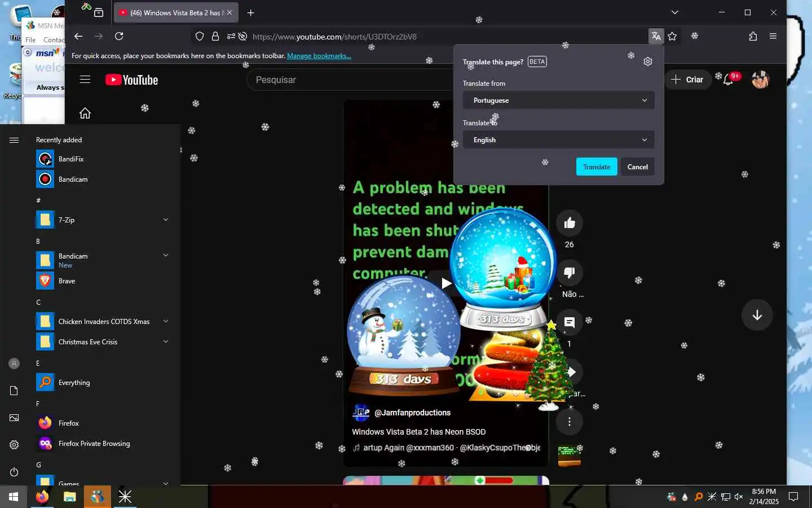Screen dimensions: 812x508
Task: Open the Firefox extensions puzzle icon
Action: coord(753,36)
